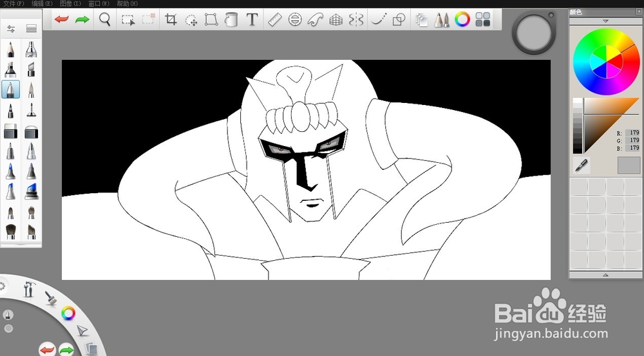
Task: Select the large round bristle brush
Action: click(x=11, y=232)
